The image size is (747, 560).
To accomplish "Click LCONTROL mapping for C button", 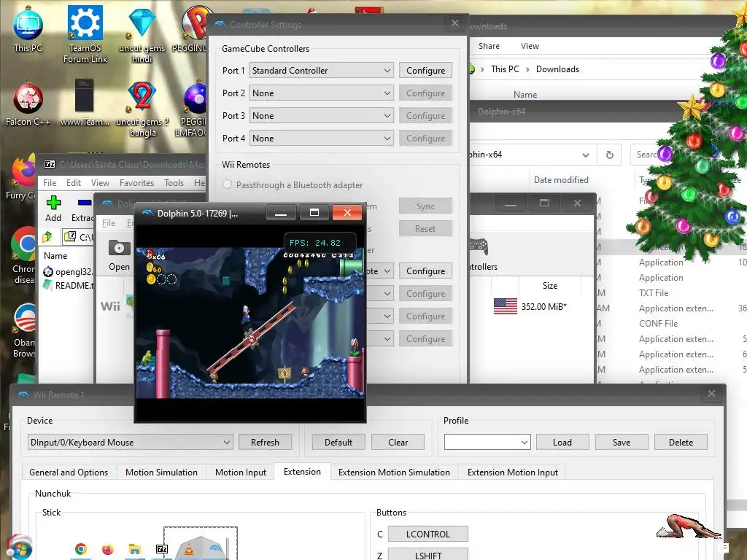I will click(x=427, y=534).
